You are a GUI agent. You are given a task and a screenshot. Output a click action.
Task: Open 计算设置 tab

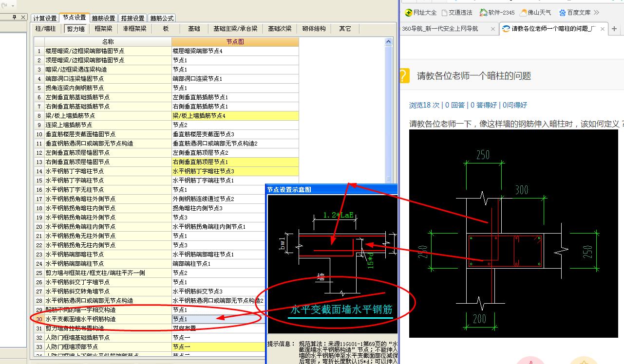click(x=45, y=18)
